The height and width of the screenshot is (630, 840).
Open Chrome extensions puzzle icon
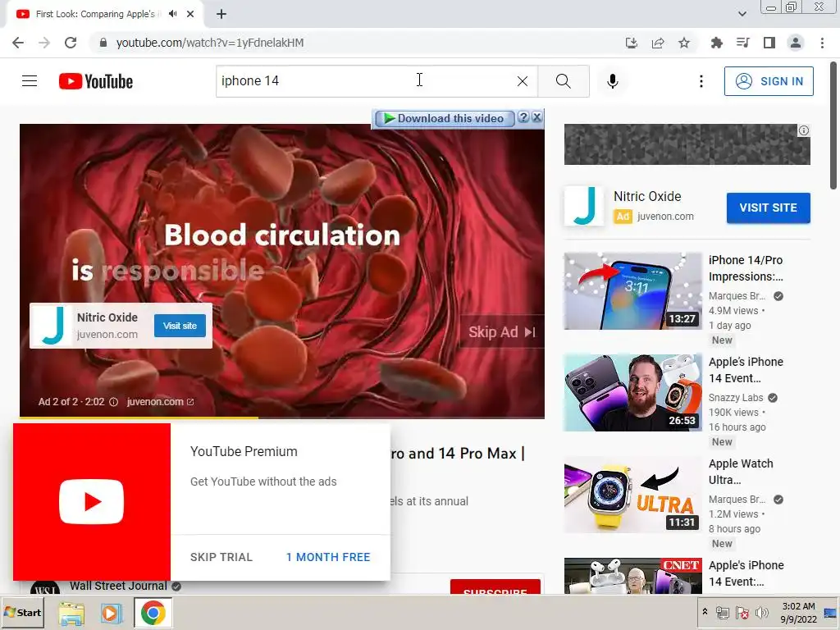[716, 43]
